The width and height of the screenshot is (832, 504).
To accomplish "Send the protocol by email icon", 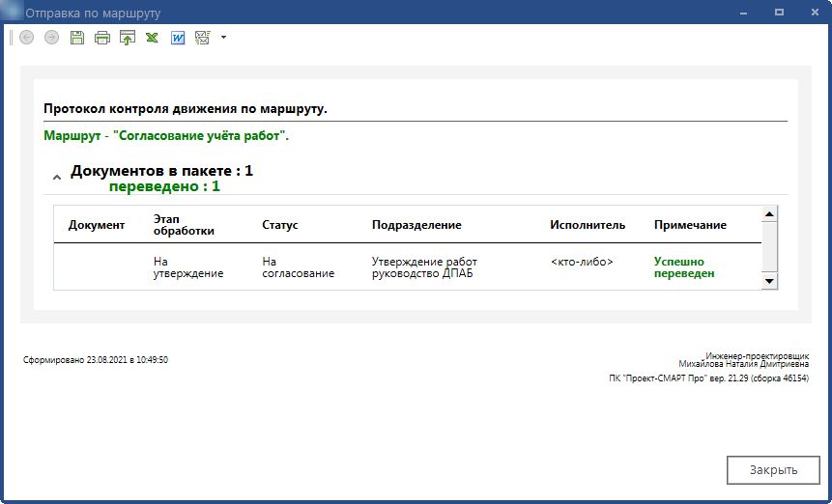I will pyautogui.click(x=203, y=38).
